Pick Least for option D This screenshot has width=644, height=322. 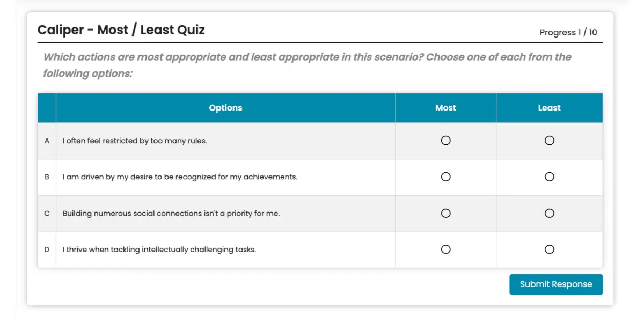pyautogui.click(x=549, y=250)
